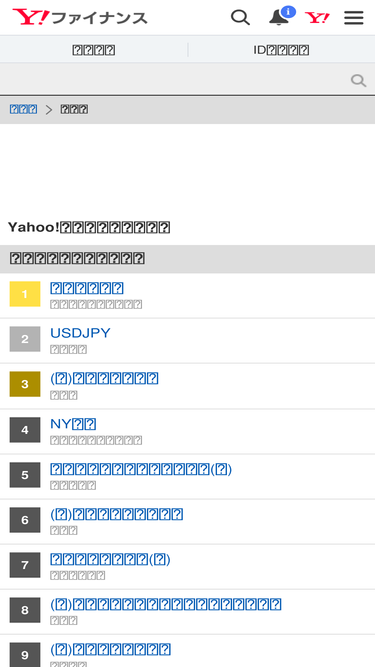Select the left tab below the header
The image size is (375, 667).
click(x=94, y=50)
